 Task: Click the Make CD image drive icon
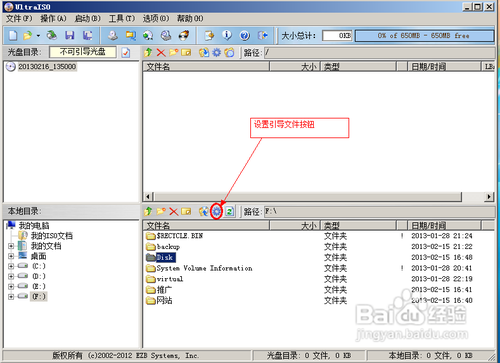[x=113, y=35]
